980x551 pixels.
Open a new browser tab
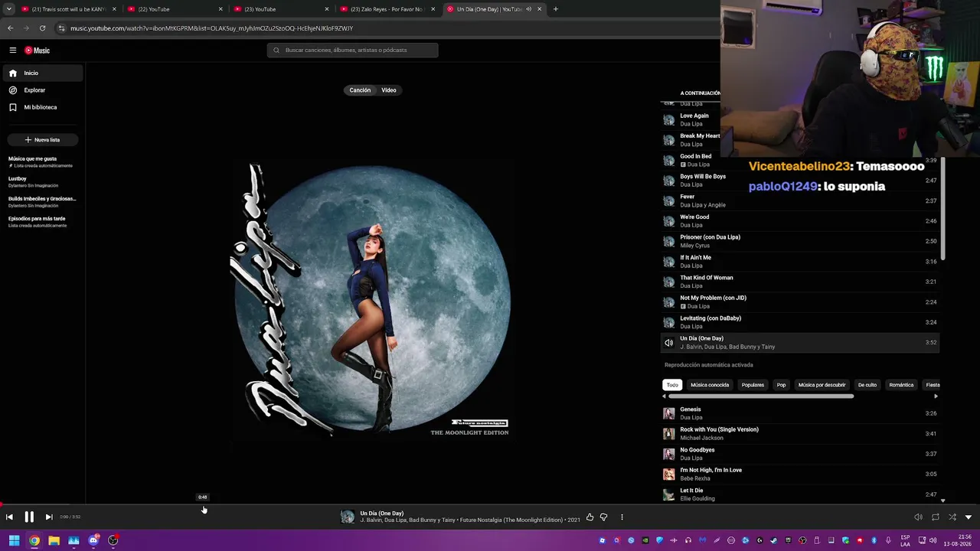pos(556,9)
